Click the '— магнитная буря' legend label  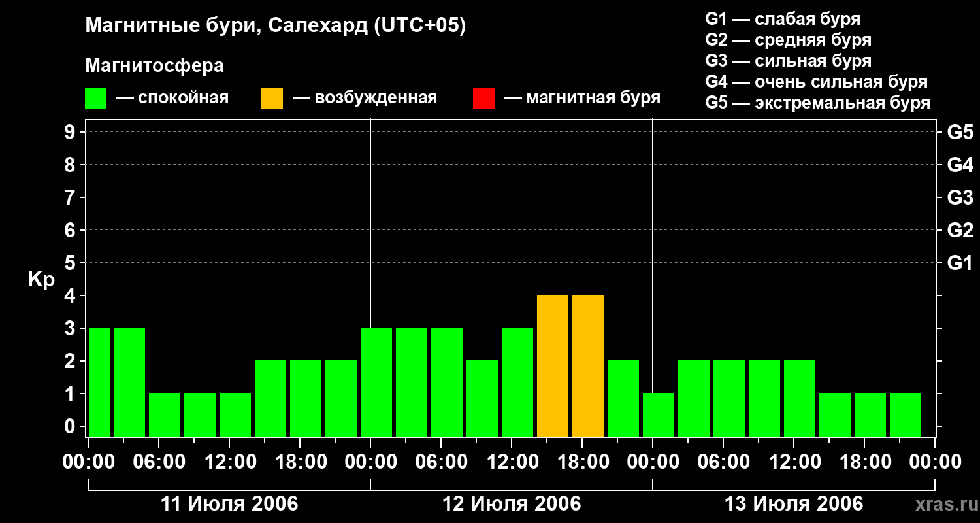583,98
